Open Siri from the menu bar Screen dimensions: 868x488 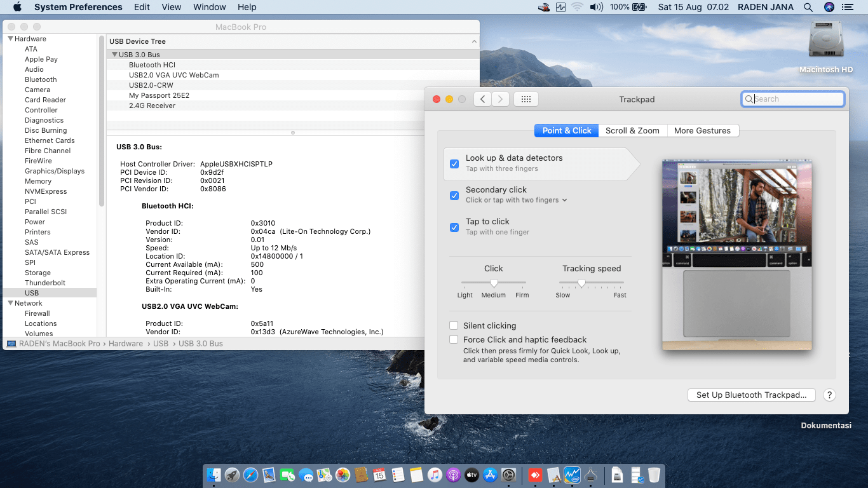[829, 7]
